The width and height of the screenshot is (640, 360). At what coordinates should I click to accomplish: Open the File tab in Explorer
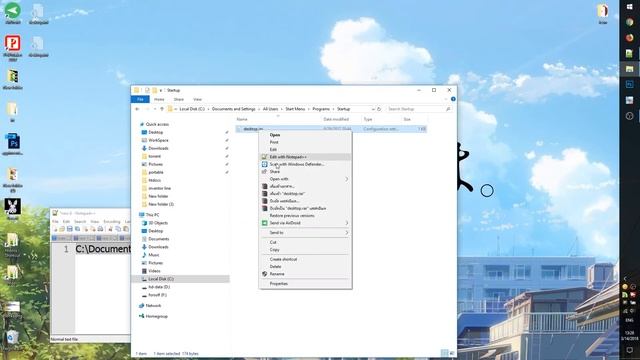(140, 99)
